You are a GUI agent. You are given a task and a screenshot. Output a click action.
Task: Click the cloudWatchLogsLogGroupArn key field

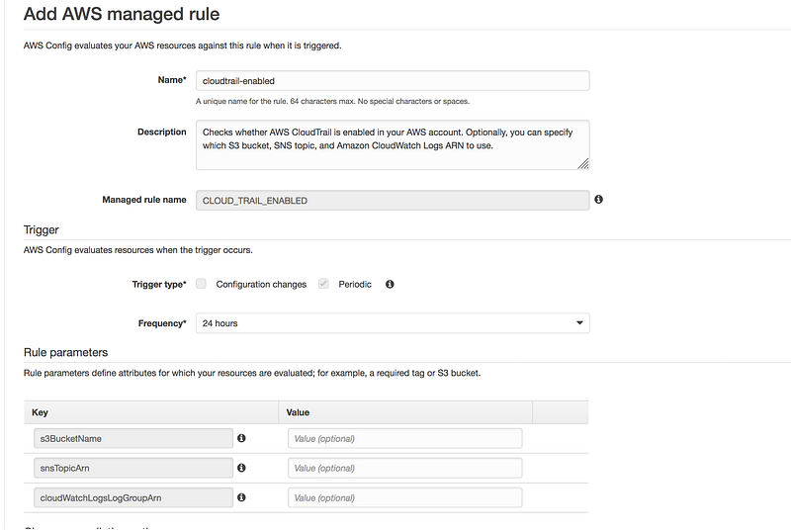(x=132, y=497)
